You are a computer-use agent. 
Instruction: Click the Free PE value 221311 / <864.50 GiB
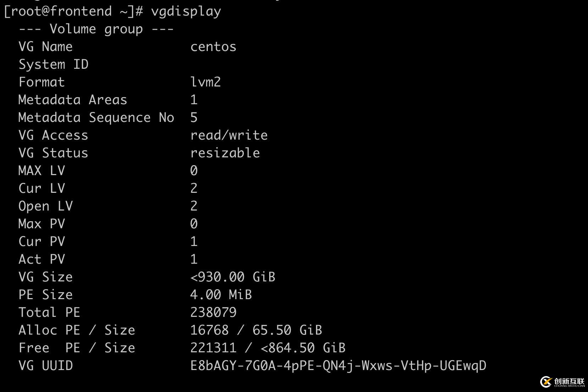268,348
